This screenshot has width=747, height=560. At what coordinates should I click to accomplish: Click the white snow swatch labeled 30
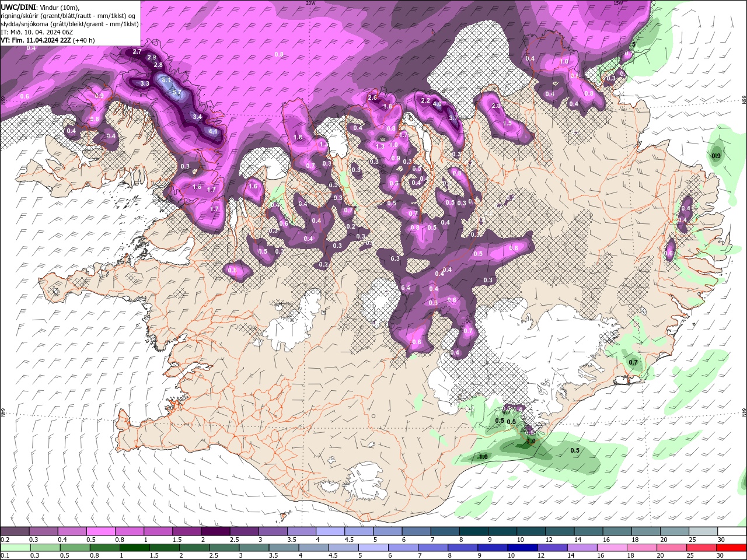tap(731, 531)
